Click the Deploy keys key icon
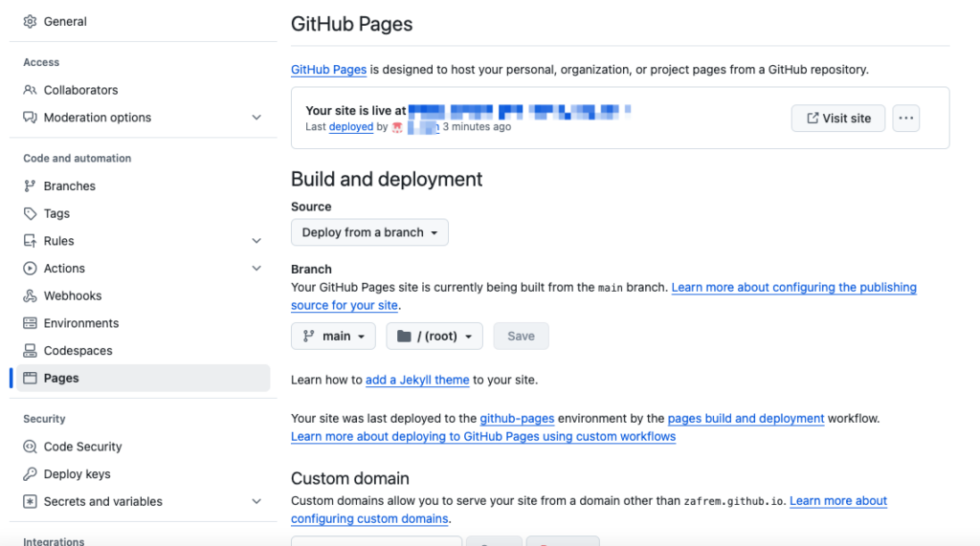Viewport: 980px width, 546px height. coord(30,474)
